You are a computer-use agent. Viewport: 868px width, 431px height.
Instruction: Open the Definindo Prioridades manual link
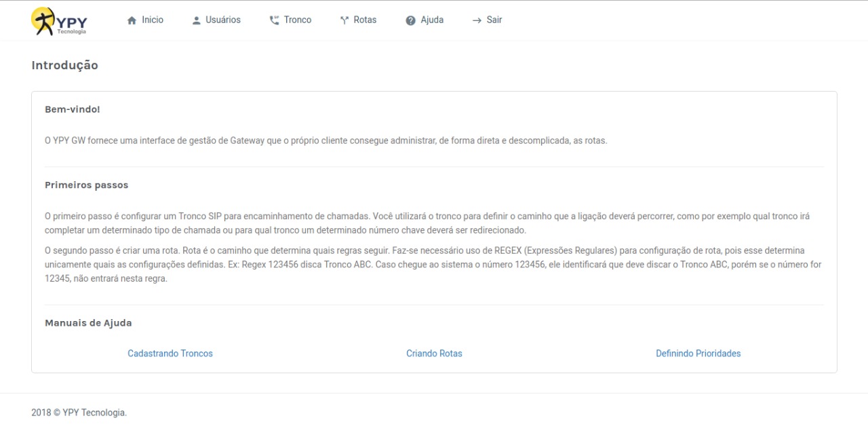(x=698, y=354)
